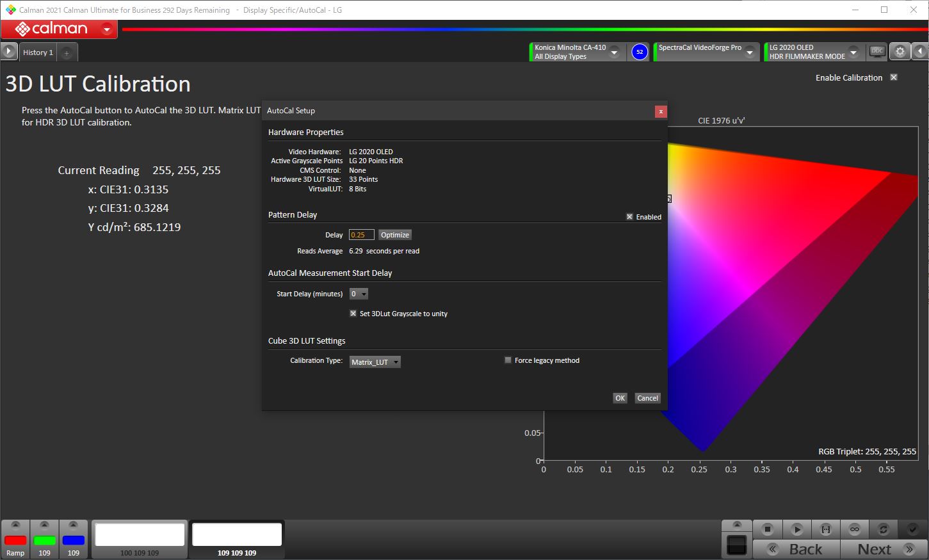
Task: Open the Calibration Type Matrix_LUT dropdown
Action: point(375,362)
